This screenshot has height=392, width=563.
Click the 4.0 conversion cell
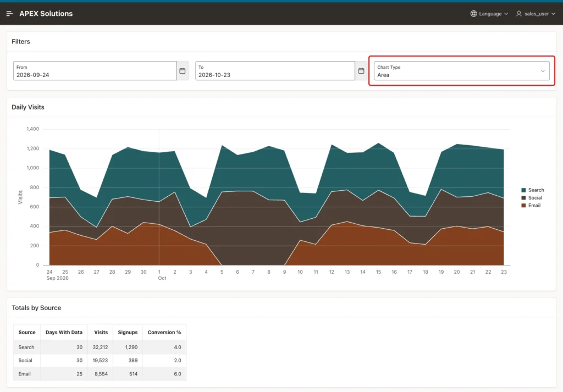[164, 347]
